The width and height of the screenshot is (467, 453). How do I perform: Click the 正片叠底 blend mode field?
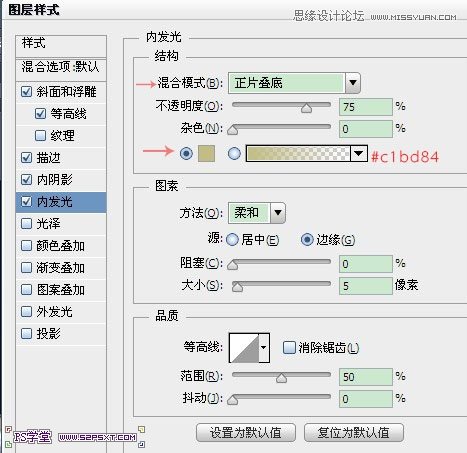click(x=286, y=83)
